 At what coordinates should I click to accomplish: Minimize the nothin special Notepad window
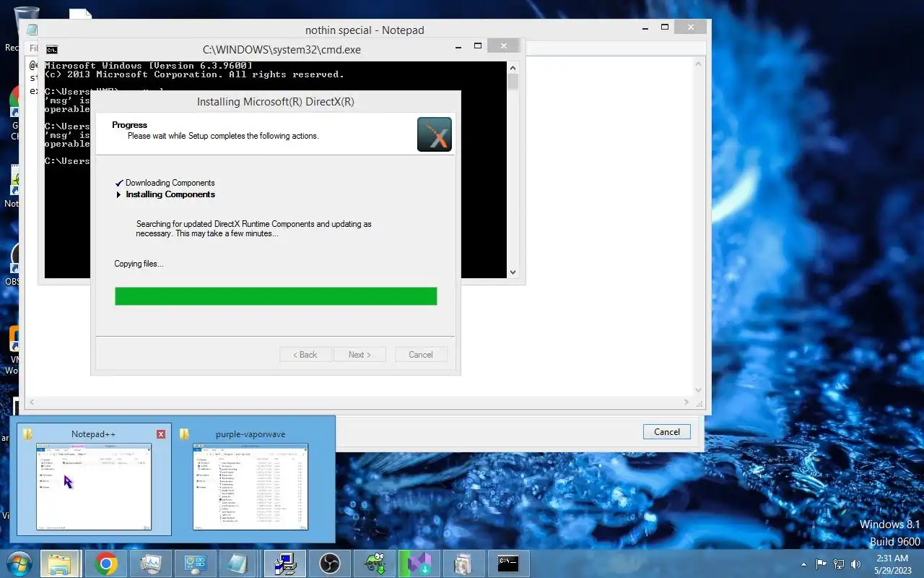646,27
